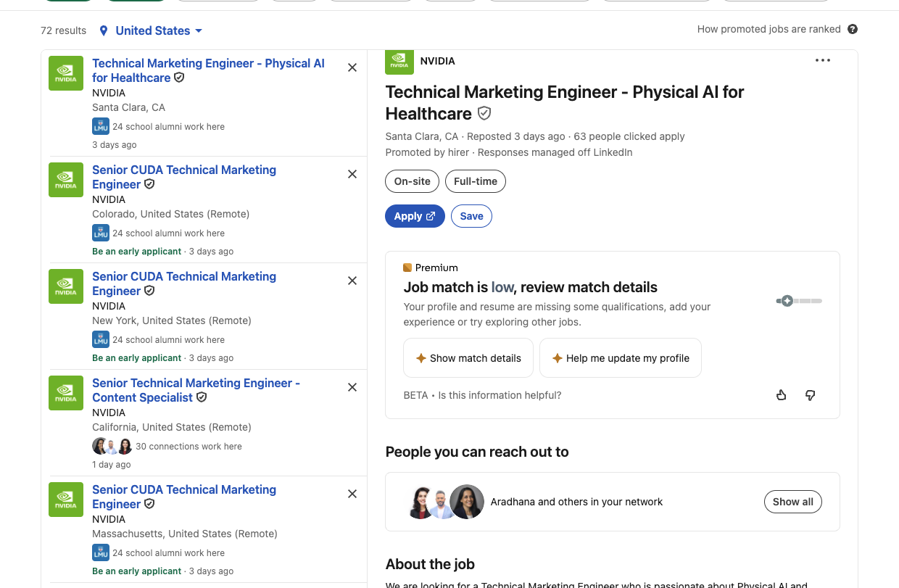Open the New York Senior CUDA Technical Marketing Engineer listing

[184, 283]
